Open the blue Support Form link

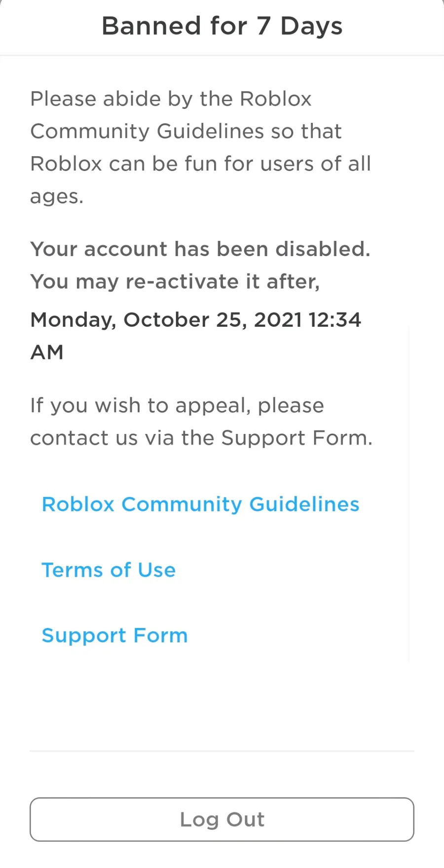pyautogui.click(x=114, y=635)
